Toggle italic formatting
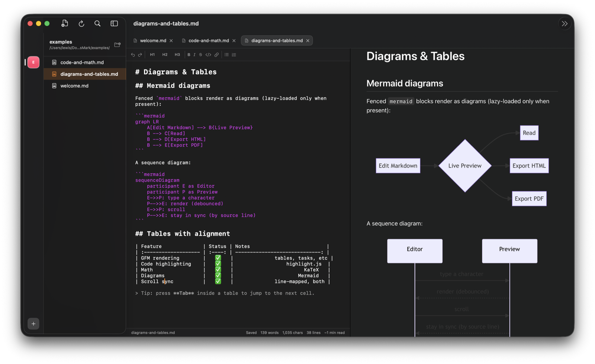 (x=194, y=55)
